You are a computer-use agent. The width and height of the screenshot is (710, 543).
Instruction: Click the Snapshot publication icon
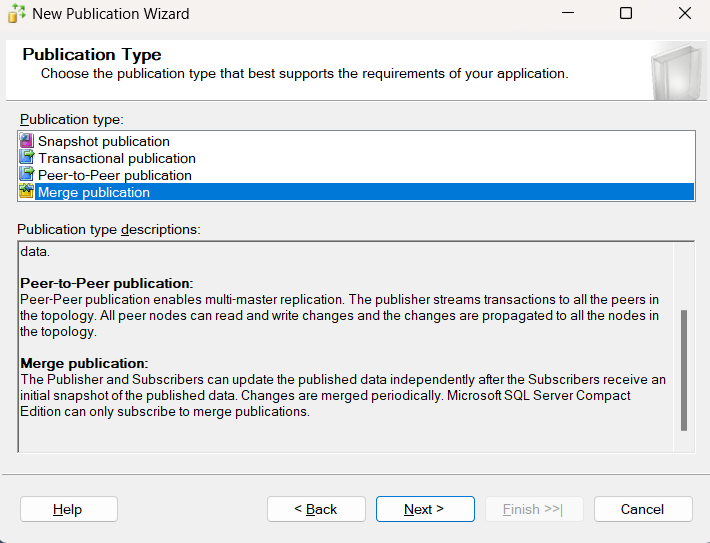27,141
